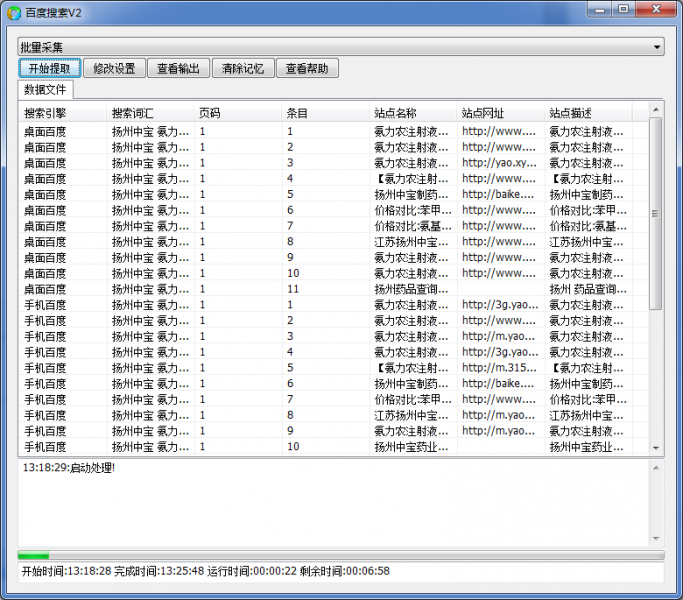Screen dimensions: 683x600
Task: Click the 页码 column header
Action: click(238, 113)
